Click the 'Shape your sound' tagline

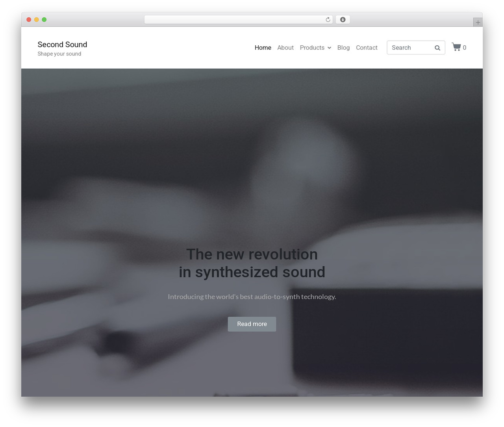59,54
